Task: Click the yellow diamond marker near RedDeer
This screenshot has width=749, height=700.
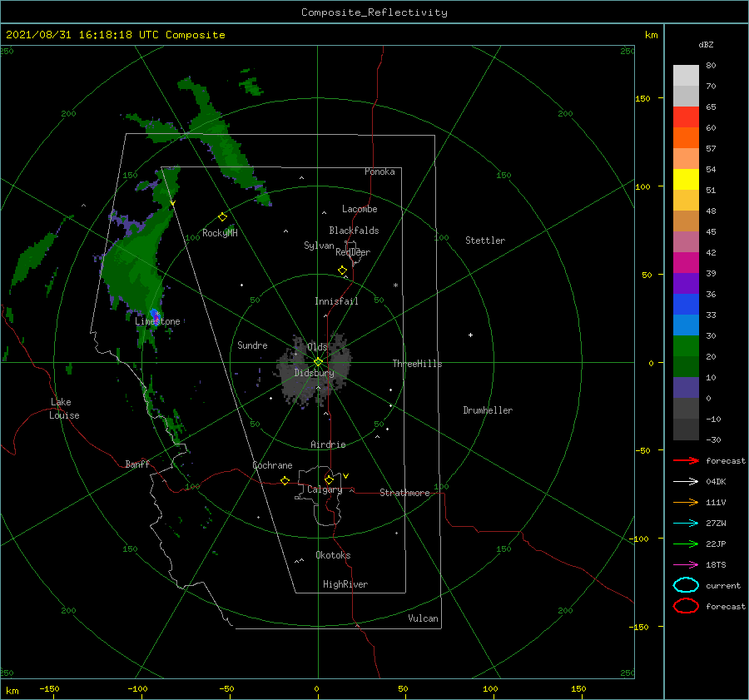Action: point(342,271)
